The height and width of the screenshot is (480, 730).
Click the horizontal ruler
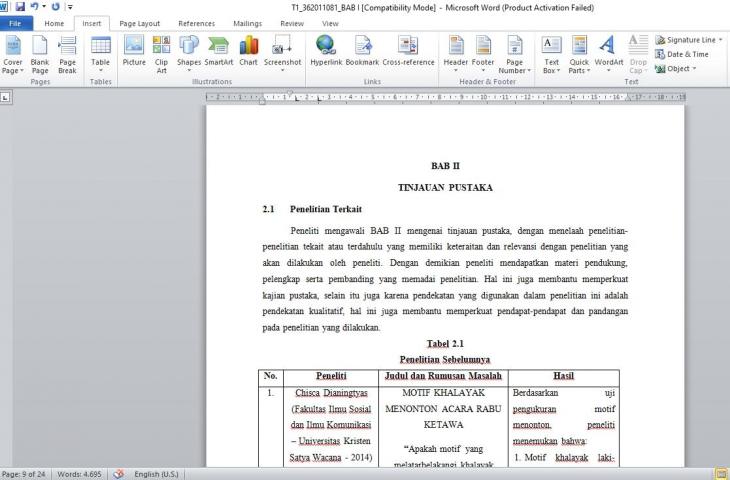click(x=446, y=97)
